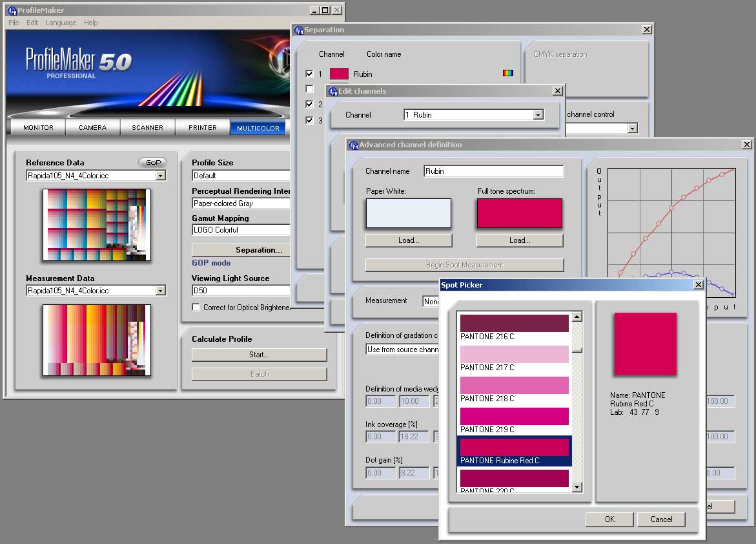Click the Edit channels title bar icon
This screenshot has height=544, width=756.
click(x=332, y=91)
